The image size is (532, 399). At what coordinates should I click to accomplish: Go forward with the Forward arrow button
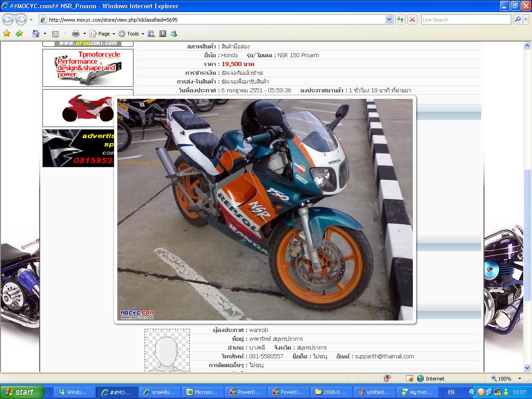pos(21,20)
